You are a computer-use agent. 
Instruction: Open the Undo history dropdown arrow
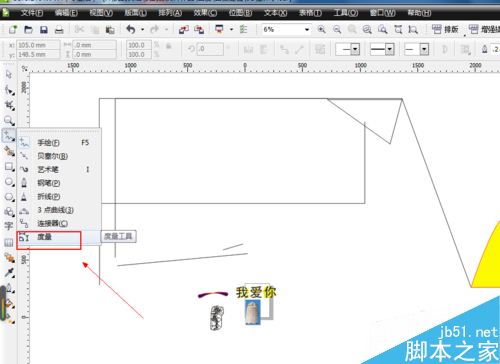click(142, 30)
